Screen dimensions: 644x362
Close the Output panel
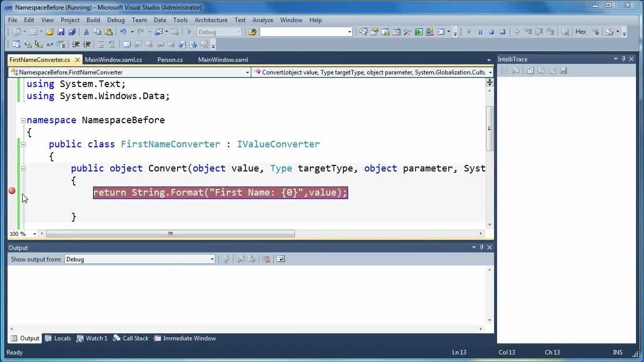490,247
